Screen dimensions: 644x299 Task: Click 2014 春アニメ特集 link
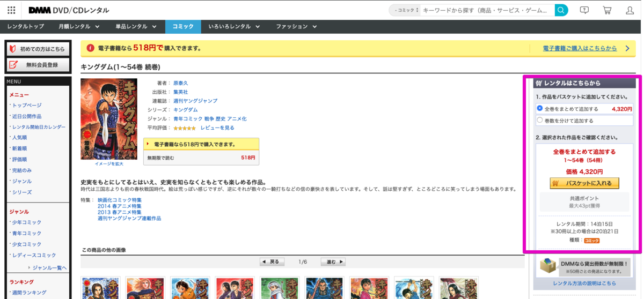(120, 206)
